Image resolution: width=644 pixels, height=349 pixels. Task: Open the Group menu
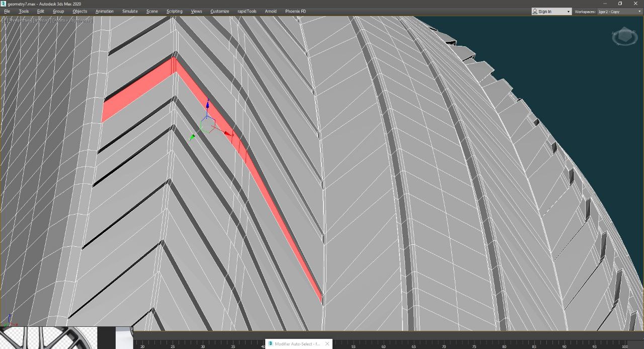[x=58, y=11]
